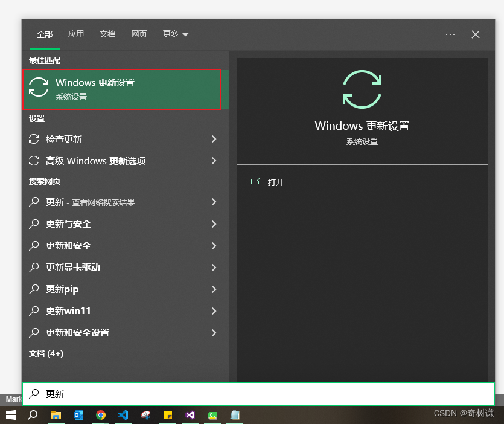
Task: Click the magnifier icon beside 更新win11
Action: click(34, 311)
